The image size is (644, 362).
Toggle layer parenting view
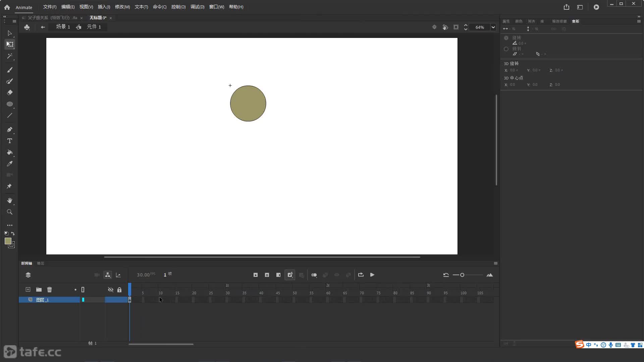(x=108, y=275)
